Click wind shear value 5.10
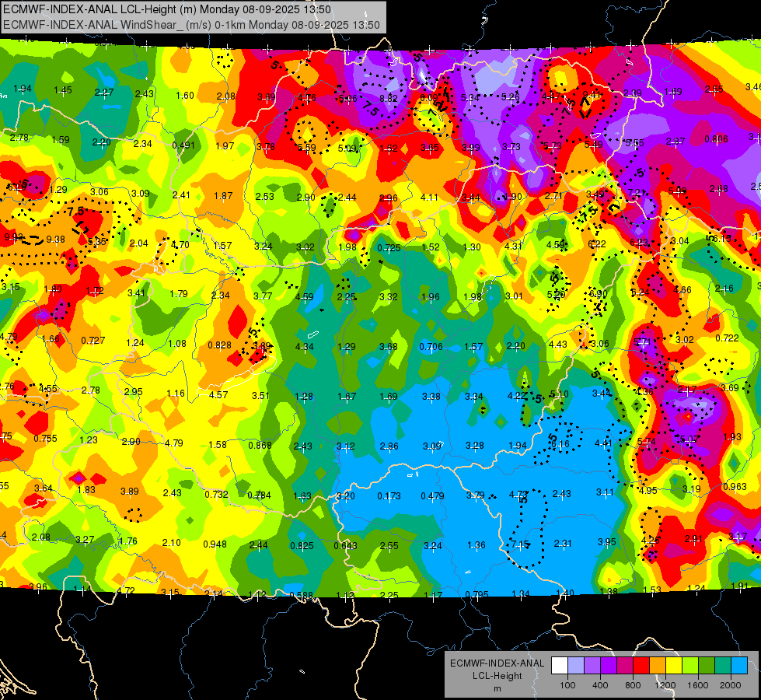 (x=559, y=394)
